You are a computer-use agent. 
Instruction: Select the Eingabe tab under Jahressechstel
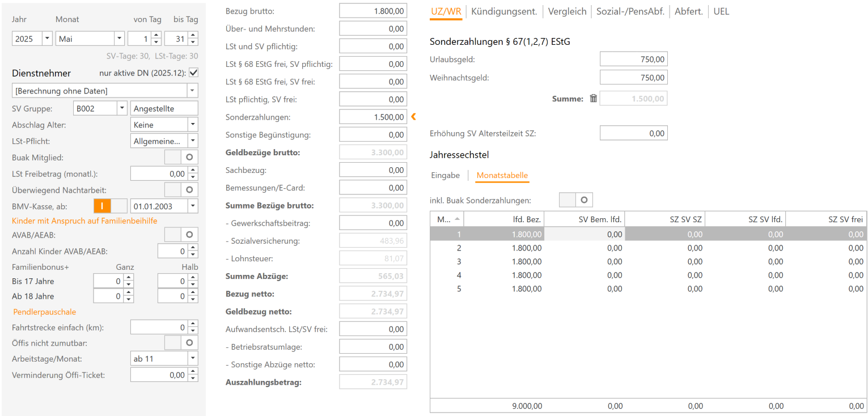pyautogui.click(x=446, y=175)
